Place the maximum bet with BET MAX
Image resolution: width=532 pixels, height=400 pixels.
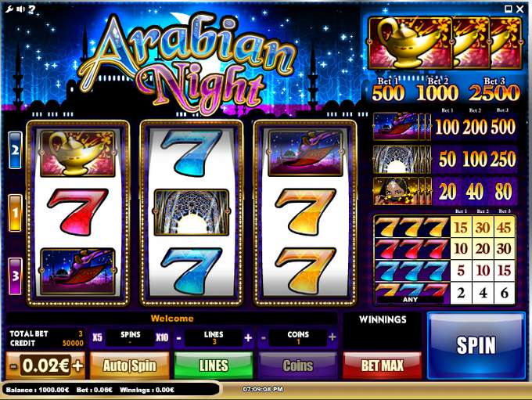382,366
